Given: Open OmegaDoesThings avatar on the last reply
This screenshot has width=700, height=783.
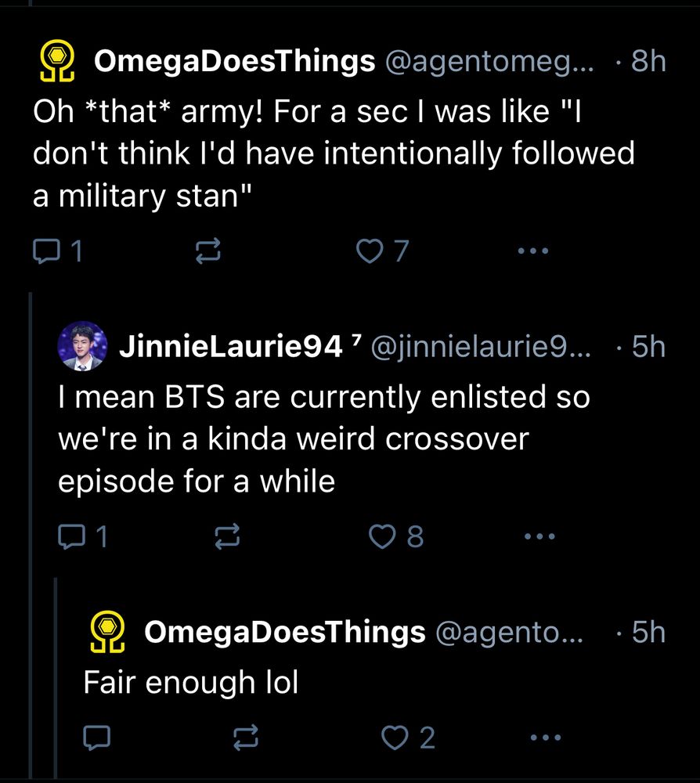Looking at the screenshot, I should 108,633.
